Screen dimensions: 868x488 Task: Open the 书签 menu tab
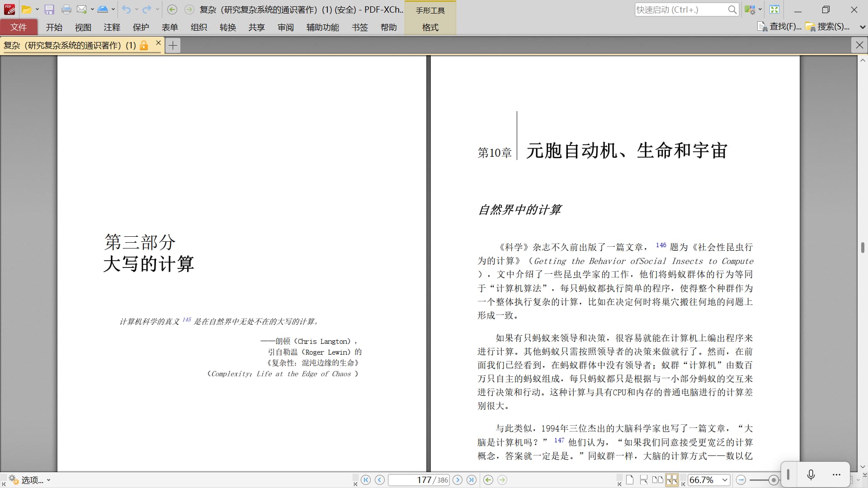[360, 27]
